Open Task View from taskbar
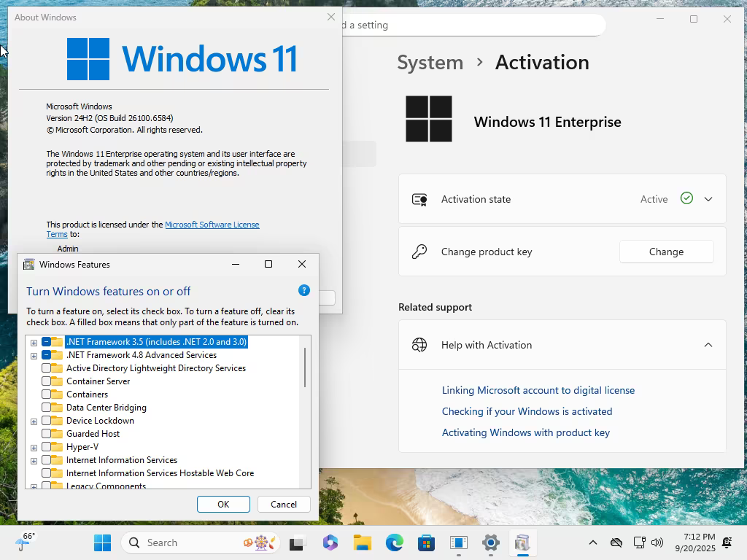This screenshot has width=747, height=560. point(298,542)
